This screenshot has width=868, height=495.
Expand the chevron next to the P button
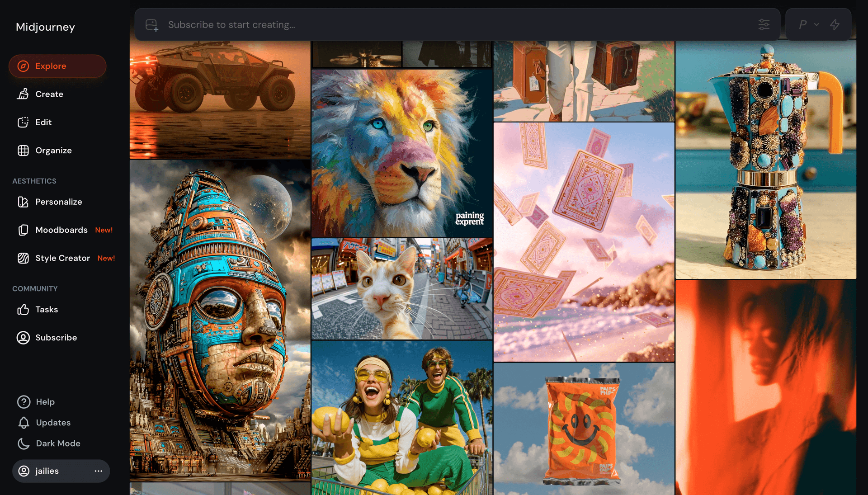(x=816, y=25)
